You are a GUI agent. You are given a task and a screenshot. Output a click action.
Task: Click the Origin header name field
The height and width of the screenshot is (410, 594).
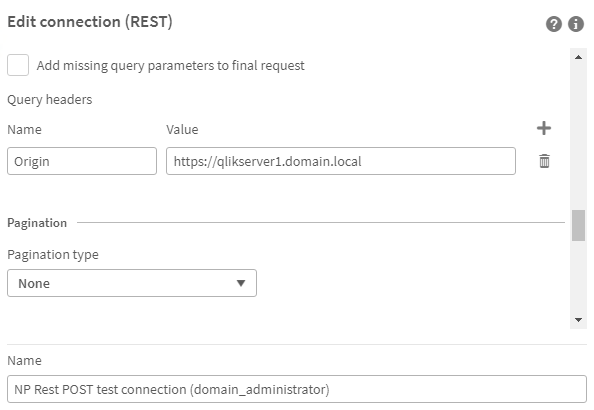82,161
